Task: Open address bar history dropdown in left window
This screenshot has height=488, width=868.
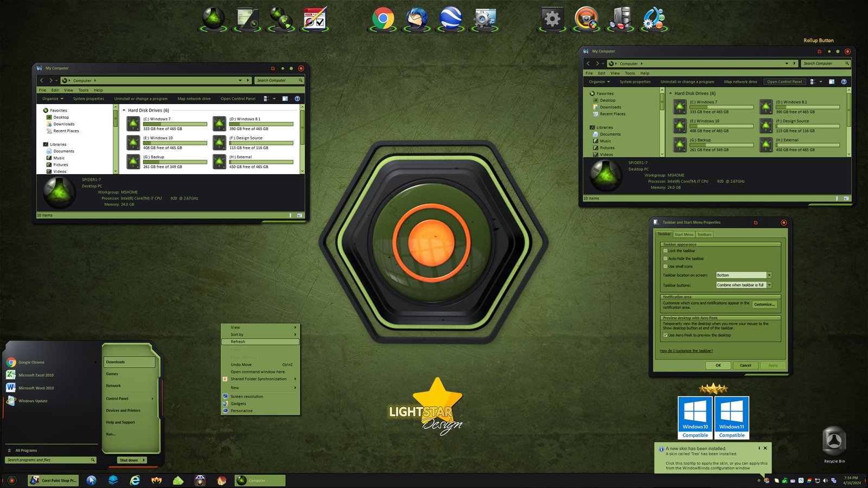Action: coord(240,80)
